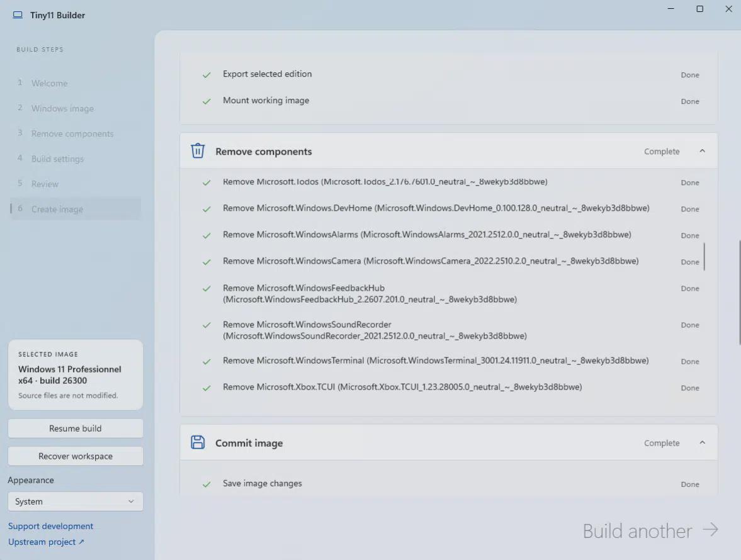Click the checkmark beside Remove Microsoft.WindowsAlarms
Viewport: 741px width, 560px height.
tap(206, 235)
